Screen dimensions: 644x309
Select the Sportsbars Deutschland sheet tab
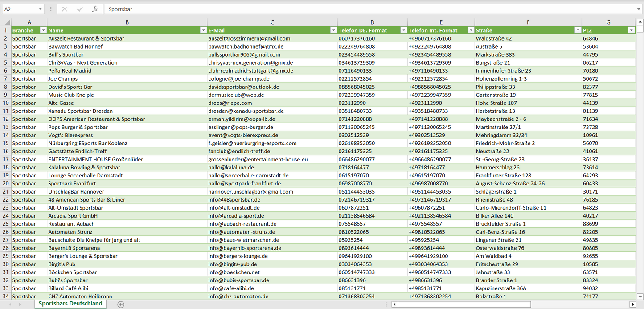coord(70,304)
